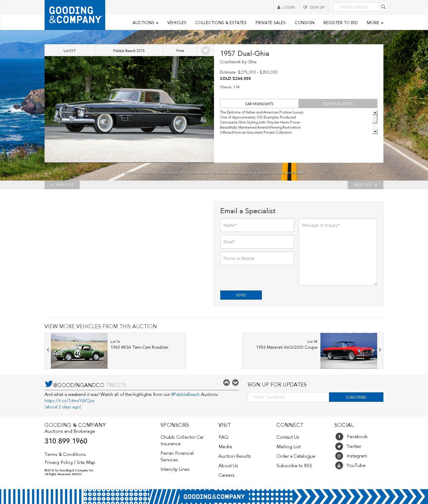Viewport: 428px width, 504px height.
Task: Click the Send button
Action: 241,295
